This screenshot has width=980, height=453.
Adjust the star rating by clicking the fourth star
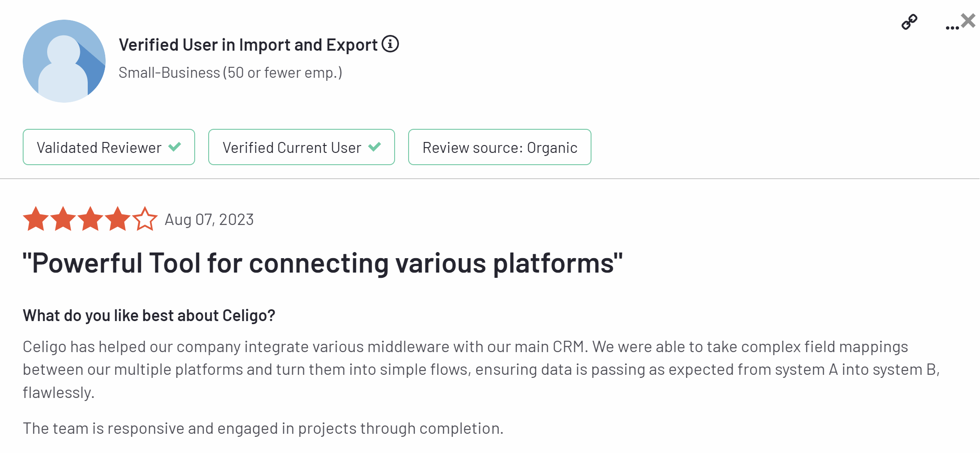pos(117,218)
